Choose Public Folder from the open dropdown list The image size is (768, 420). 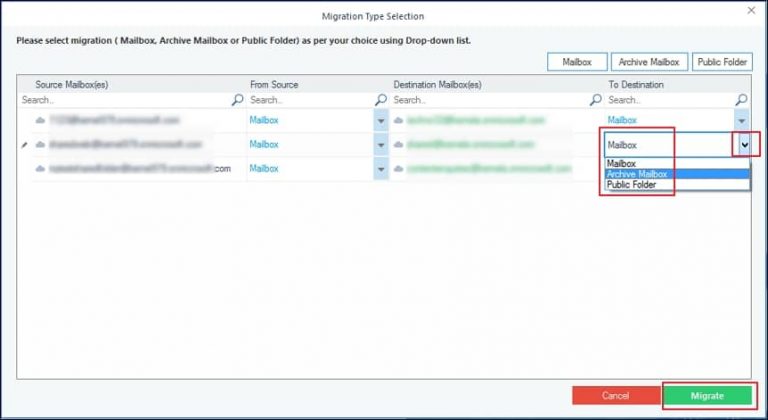(677, 185)
